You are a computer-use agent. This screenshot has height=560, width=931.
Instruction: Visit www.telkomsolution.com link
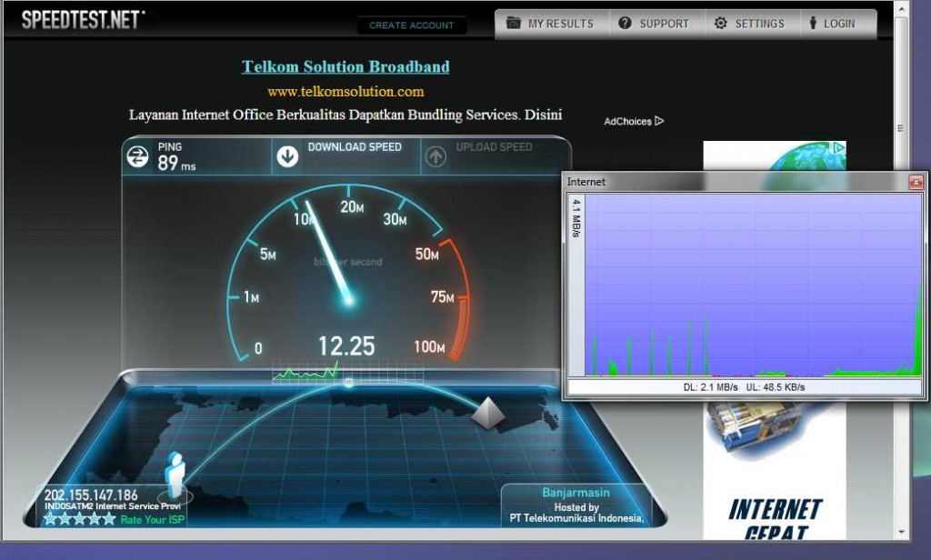[x=345, y=92]
